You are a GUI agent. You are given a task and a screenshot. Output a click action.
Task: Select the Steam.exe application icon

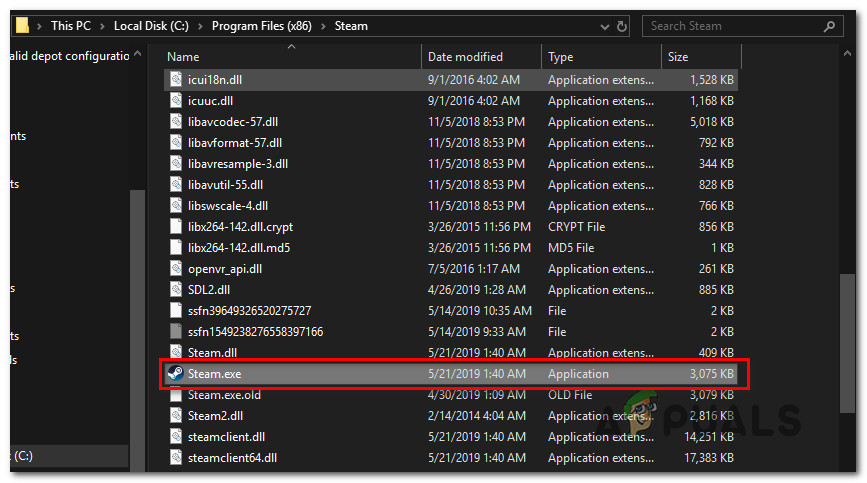pyautogui.click(x=175, y=374)
